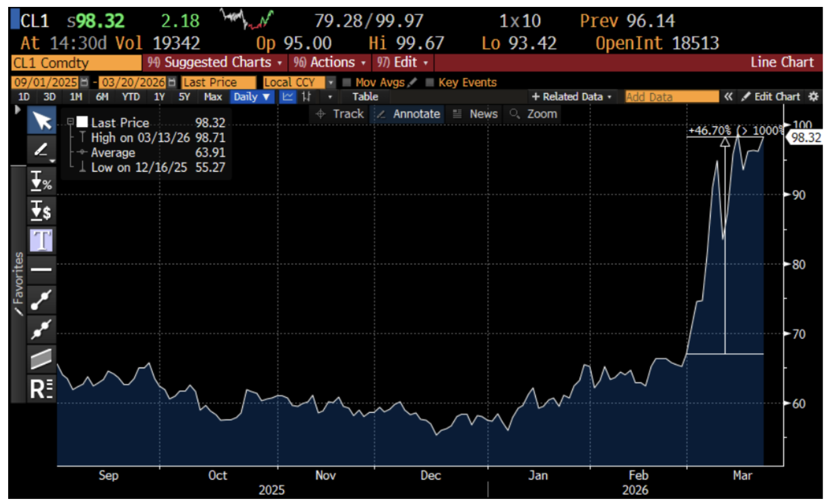Open the Daily periodicity dropdown
Screen dimensions: 830x504
(x=252, y=97)
